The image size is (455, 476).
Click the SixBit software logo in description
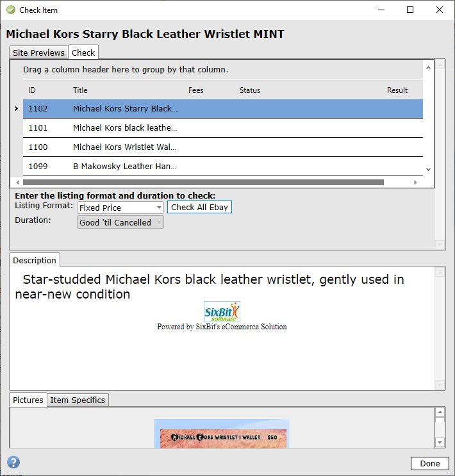click(x=222, y=312)
